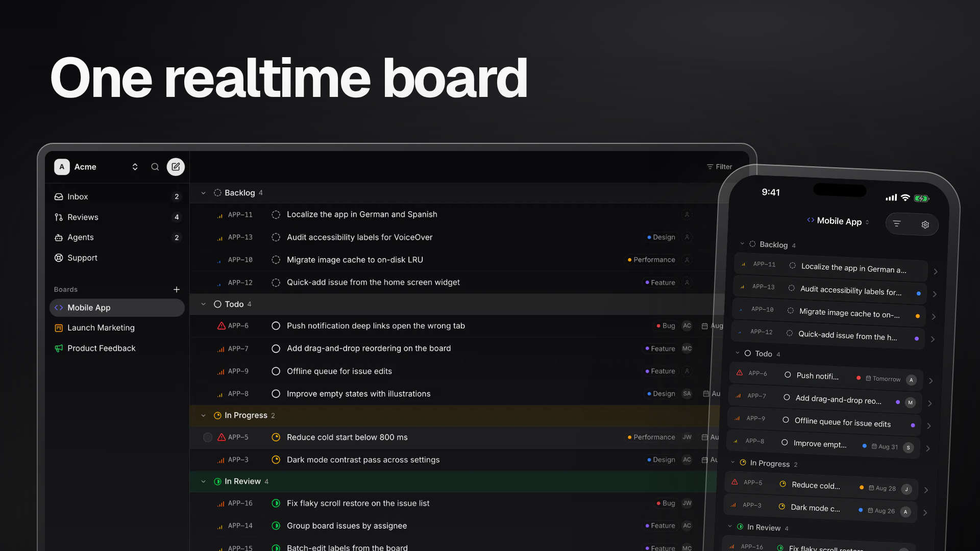Select the Mobile App board

[117, 308]
